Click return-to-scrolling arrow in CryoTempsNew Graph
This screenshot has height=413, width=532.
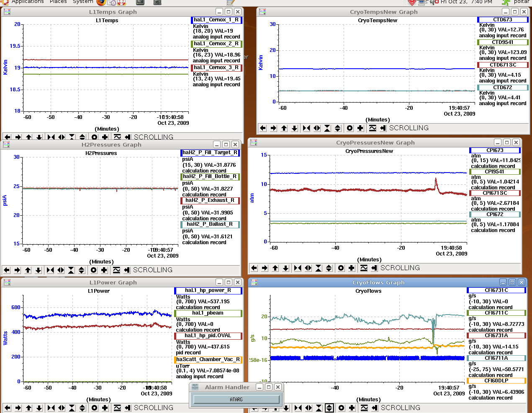point(383,128)
